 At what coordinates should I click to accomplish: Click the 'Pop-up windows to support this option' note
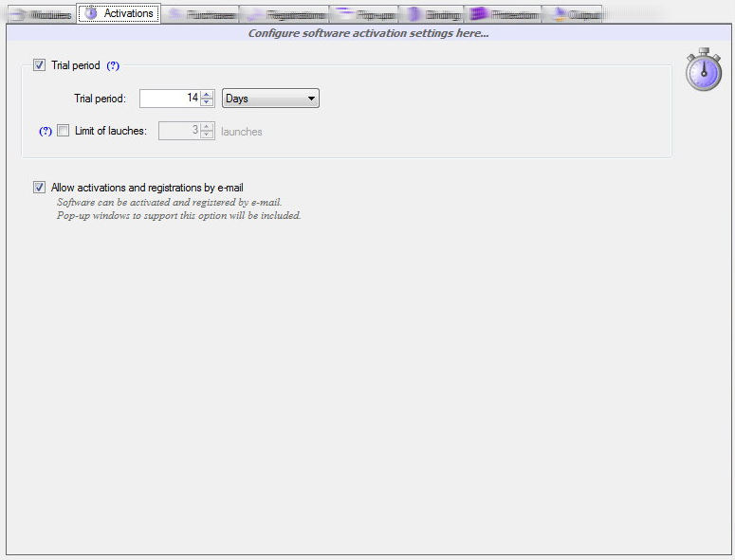point(178,215)
